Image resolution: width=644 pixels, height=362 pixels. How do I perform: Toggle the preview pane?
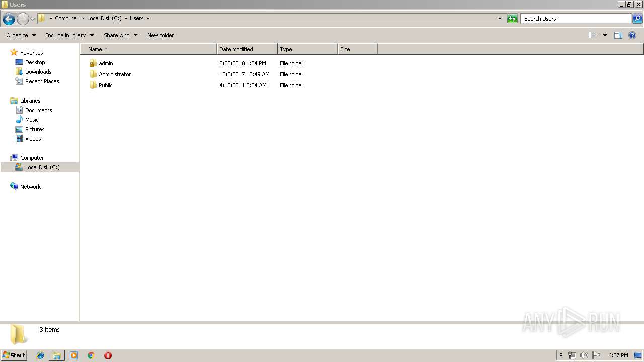pos(618,35)
